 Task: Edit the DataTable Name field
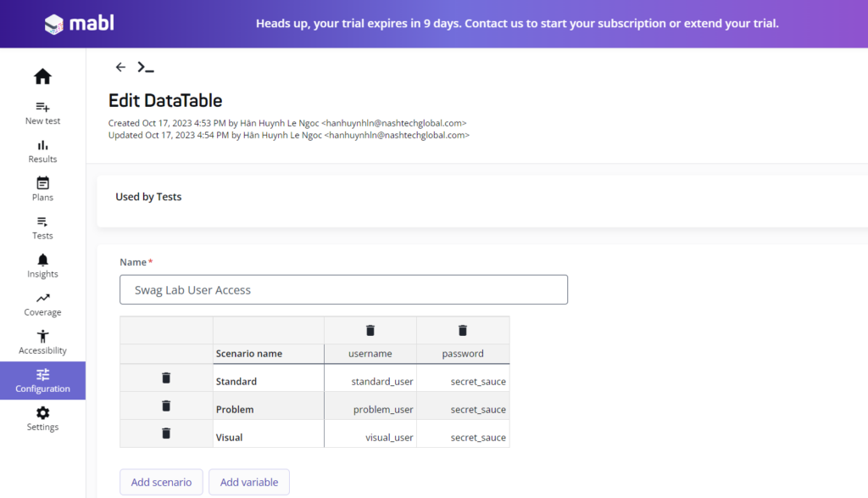343,290
